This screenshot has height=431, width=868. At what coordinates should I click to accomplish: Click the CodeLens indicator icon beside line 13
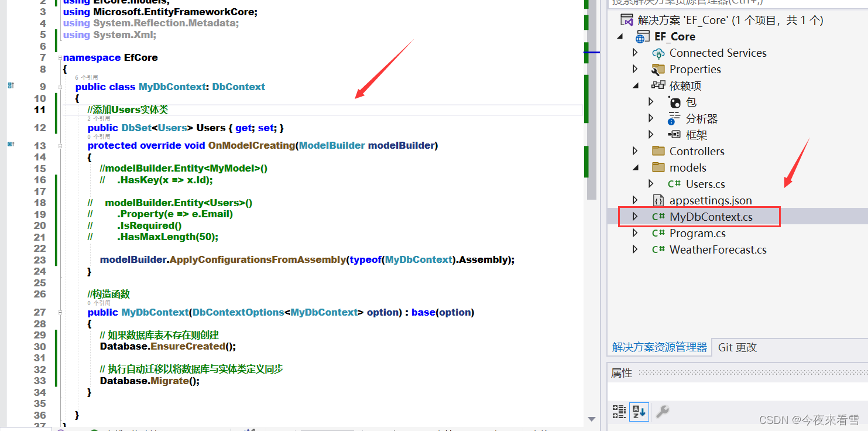click(11, 145)
